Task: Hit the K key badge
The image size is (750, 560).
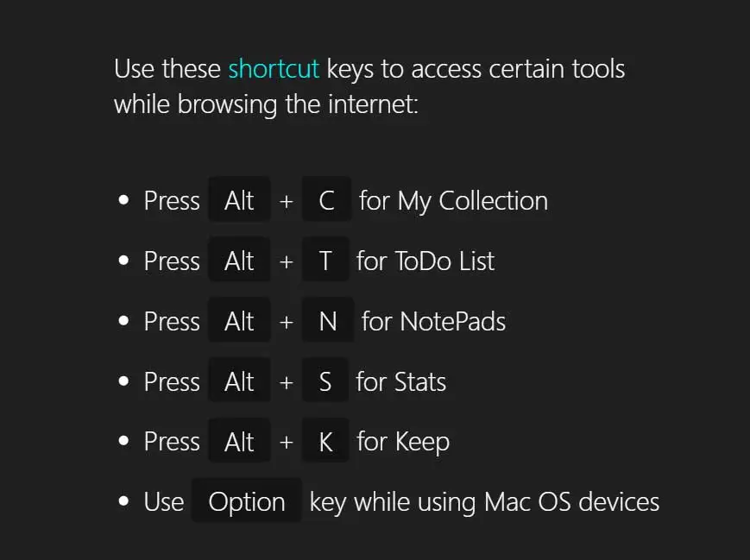Action: [325, 443]
